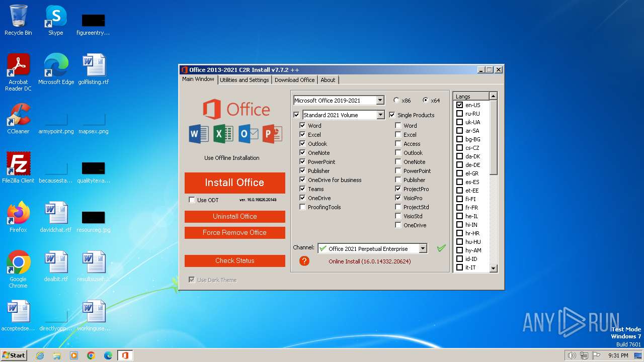Click network icon in system tray
Viewport: 644px width, 362px height.
[584, 355]
